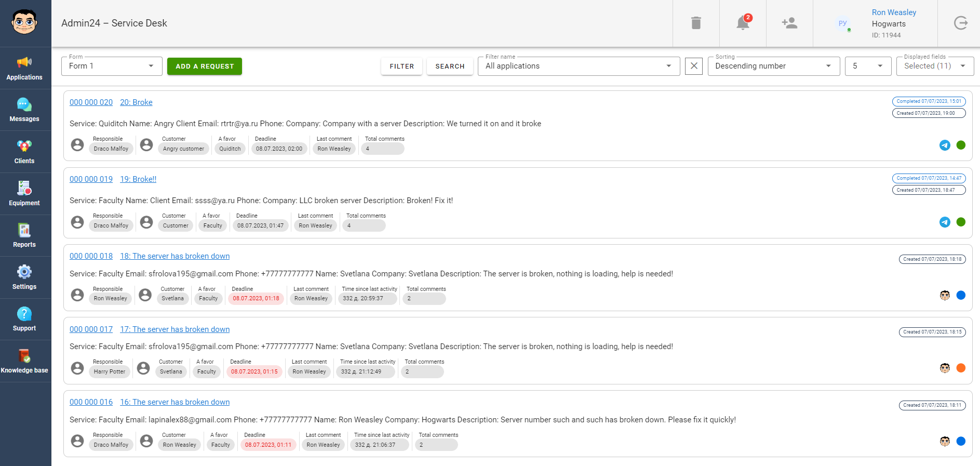The height and width of the screenshot is (466, 980).
Task: Click the FILTER button
Action: (x=402, y=66)
